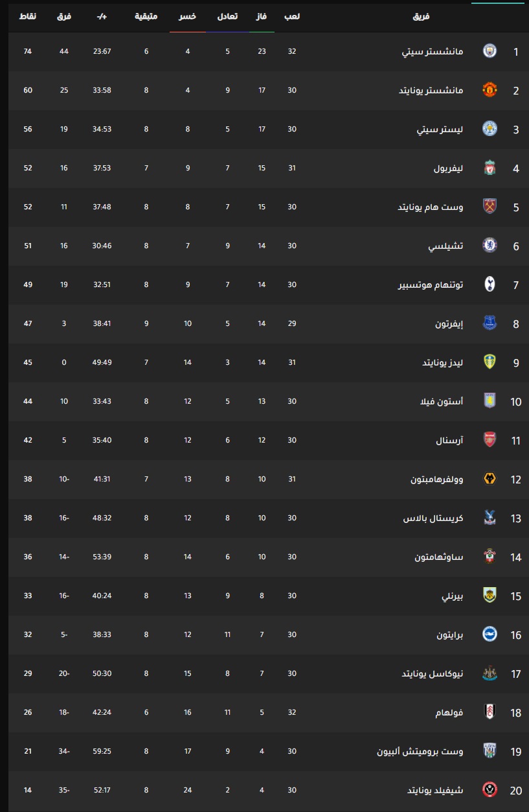
Task: Click the متبقية column header
Action: (x=147, y=16)
